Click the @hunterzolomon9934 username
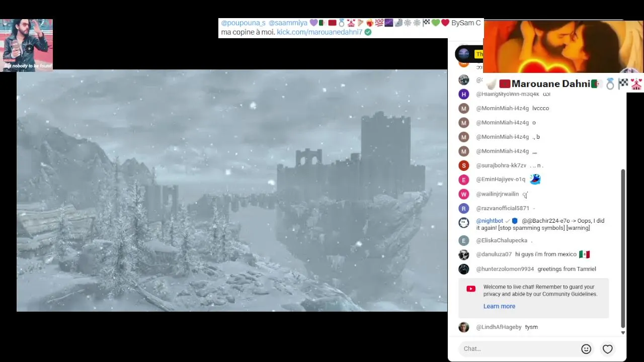Image resolution: width=644 pixels, height=362 pixels. (x=505, y=269)
